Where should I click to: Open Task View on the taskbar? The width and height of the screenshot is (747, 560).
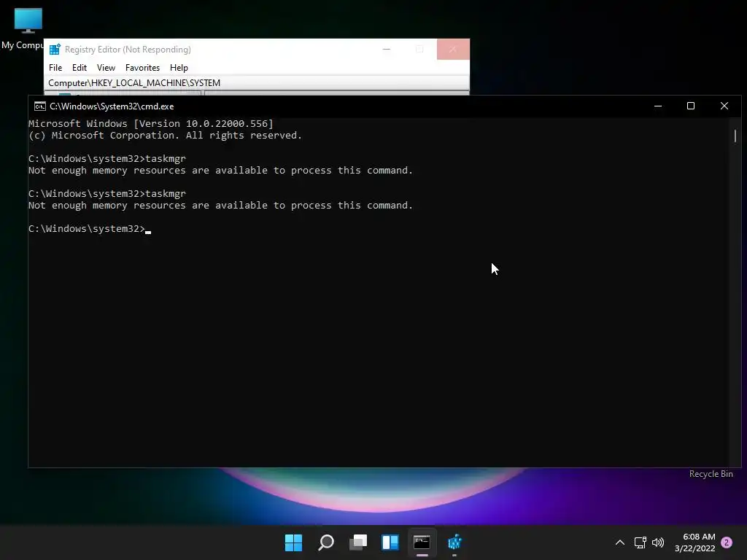358,542
